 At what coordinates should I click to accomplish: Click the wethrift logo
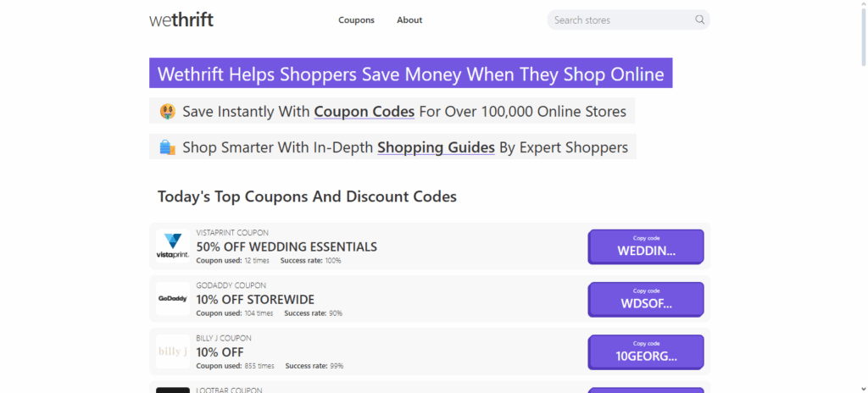(181, 19)
